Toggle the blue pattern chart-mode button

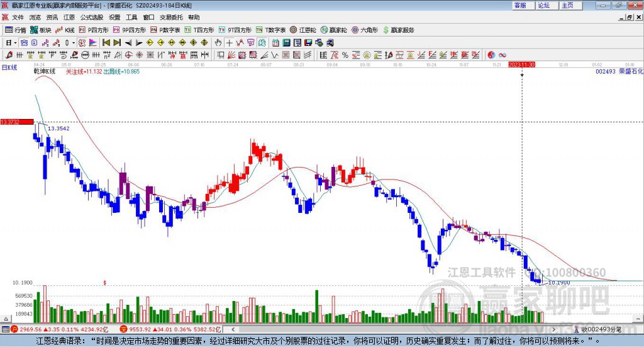pos(24,42)
